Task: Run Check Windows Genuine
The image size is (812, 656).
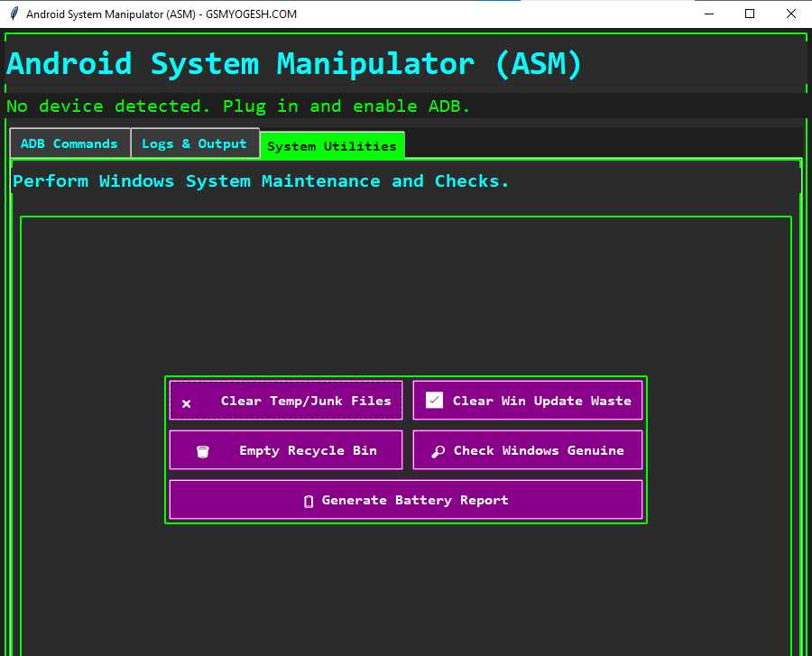Action: 528,449
